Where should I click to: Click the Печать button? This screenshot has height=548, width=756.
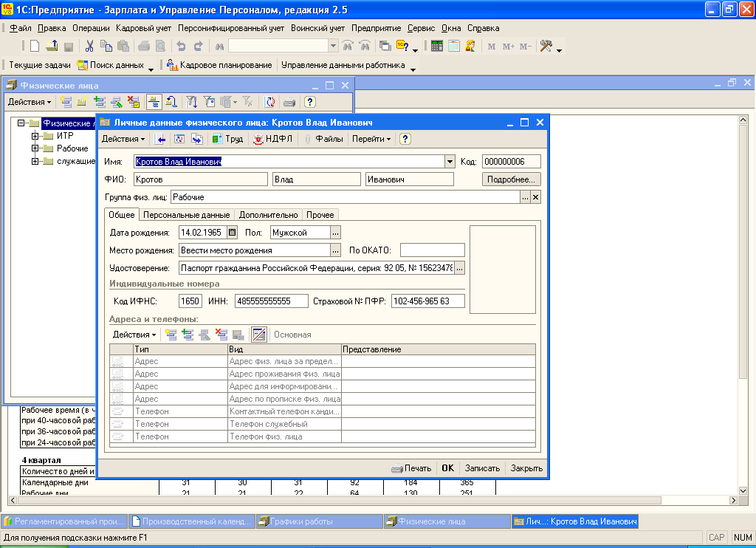click(x=411, y=468)
